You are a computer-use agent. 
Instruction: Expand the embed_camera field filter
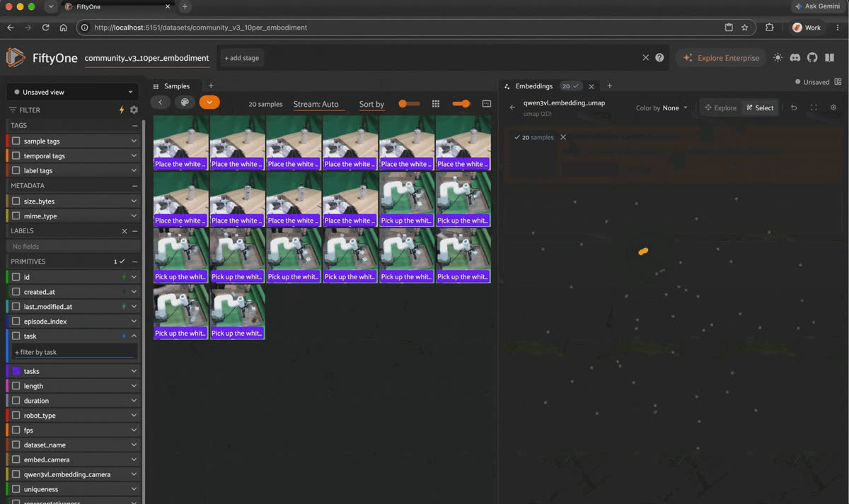tap(134, 460)
